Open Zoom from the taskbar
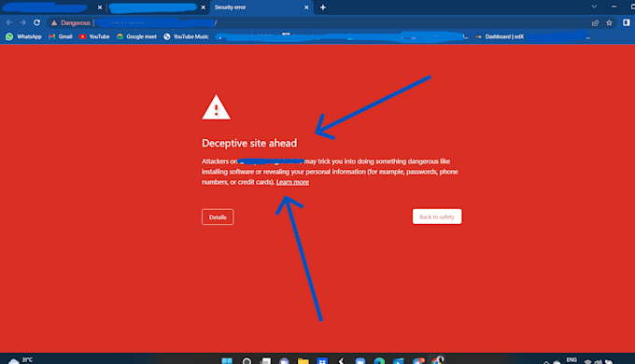Viewport: 635px width, 364px height. [x=360, y=360]
